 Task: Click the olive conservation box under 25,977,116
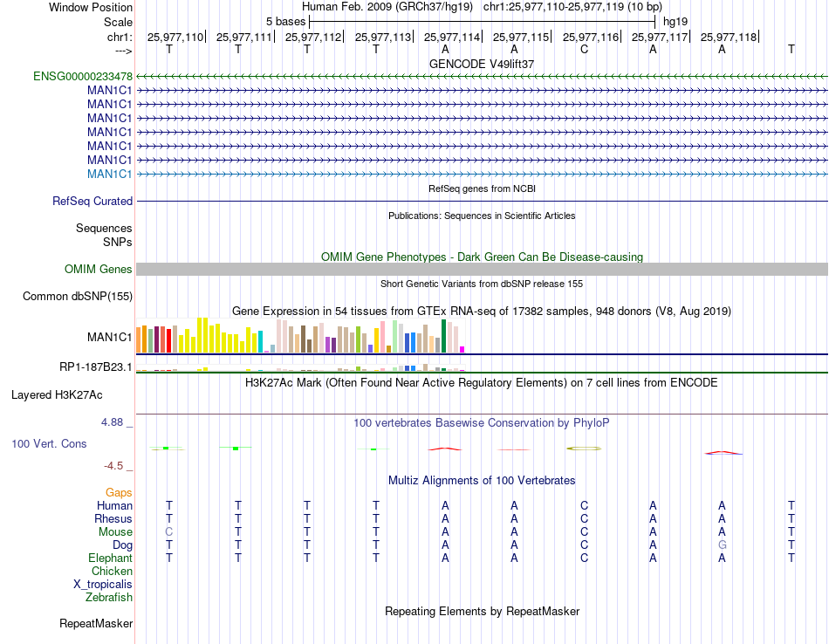[x=584, y=449]
